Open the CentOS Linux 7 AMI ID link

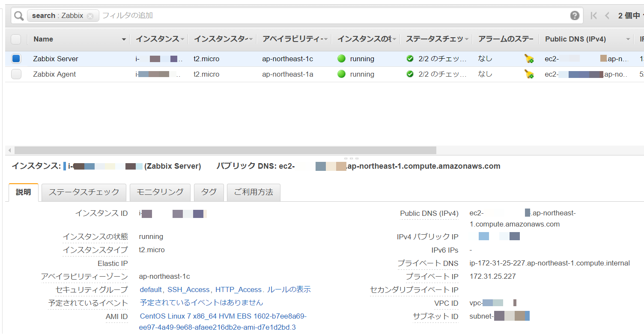pos(223,322)
